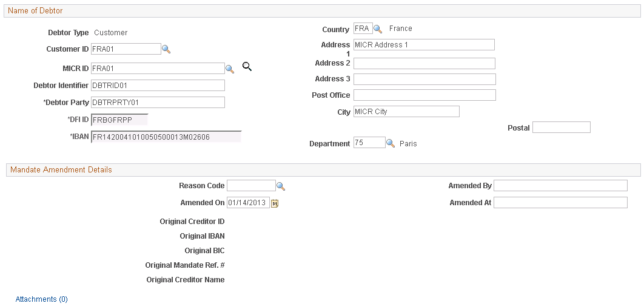This screenshot has width=644, height=306.
Task: Click the Department code field
Action: click(370, 143)
